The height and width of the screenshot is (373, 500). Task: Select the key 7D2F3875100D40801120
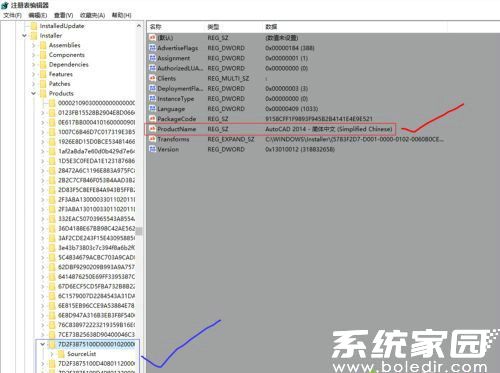[x=96, y=363]
